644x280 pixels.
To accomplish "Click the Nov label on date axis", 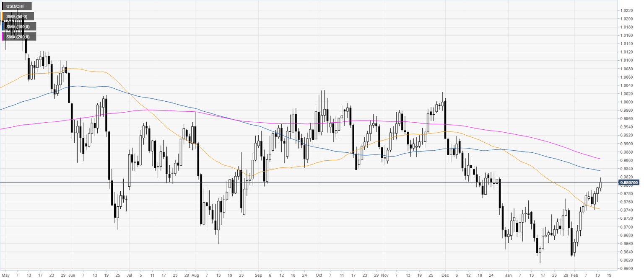I will (385, 276).
